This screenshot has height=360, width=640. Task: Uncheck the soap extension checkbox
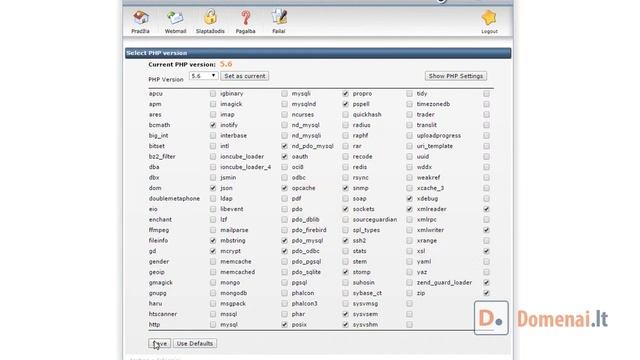coord(409,198)
